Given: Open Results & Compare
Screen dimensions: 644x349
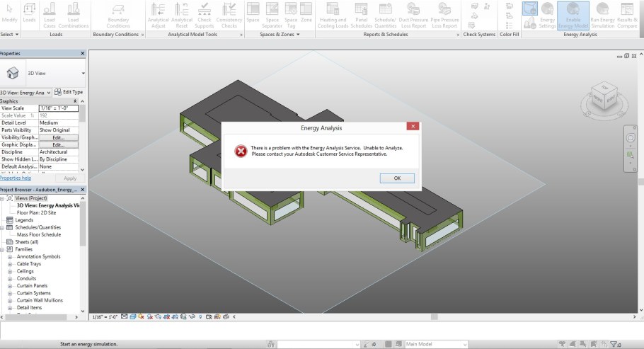Looking at the screenshot, I should tap(627, 15).
